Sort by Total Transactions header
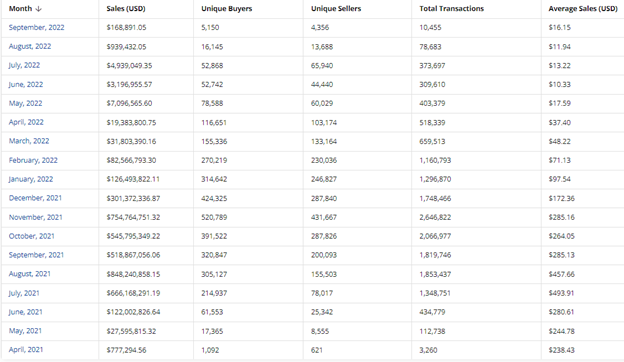Screen dimensions: 624x362 (451, 9)
